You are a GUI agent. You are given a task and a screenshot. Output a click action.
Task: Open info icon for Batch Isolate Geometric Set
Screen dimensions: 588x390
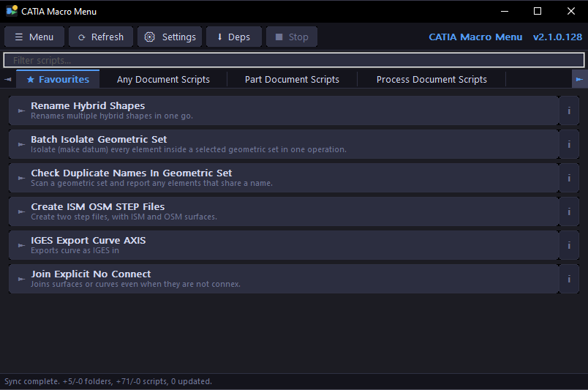click(569, 144)
